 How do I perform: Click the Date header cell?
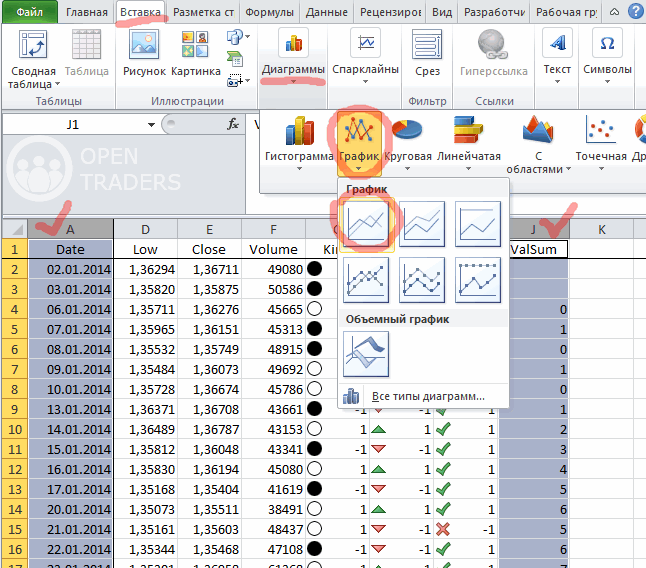(70, 249)
